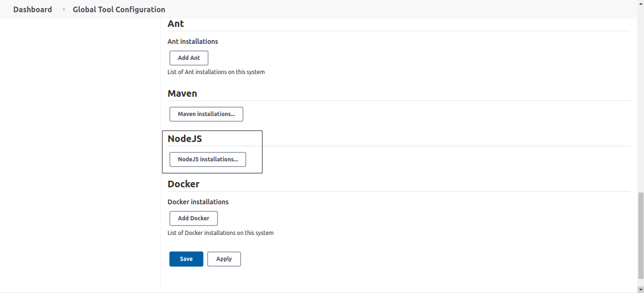The image size is (644, 293).
Task: Click the Docker installations label
Action: (x=198, y=202)
